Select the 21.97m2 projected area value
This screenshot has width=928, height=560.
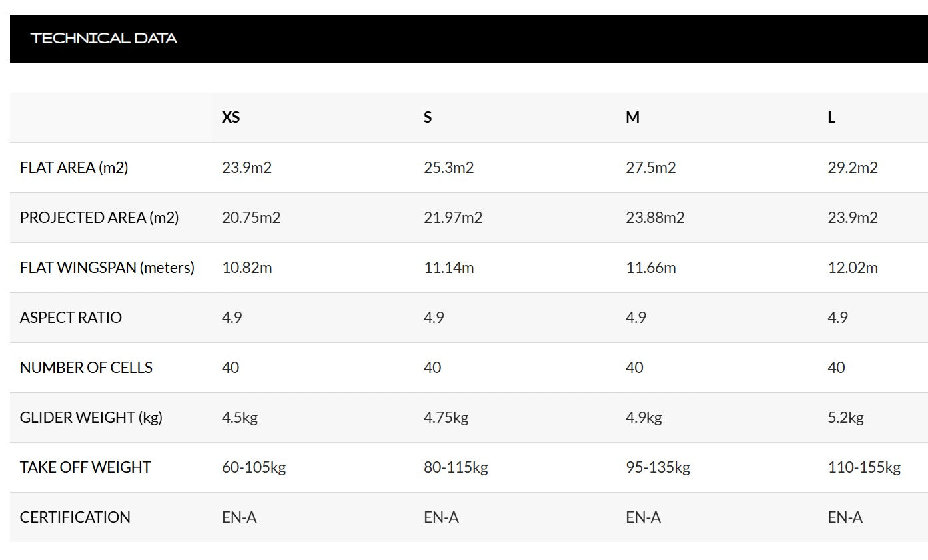(x=453, y=218)
